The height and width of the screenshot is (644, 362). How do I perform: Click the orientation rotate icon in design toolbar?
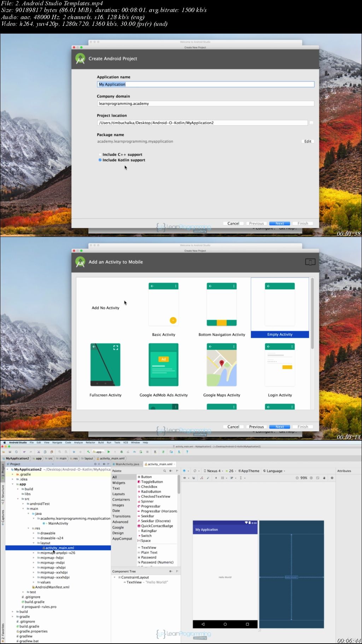coord(195,471)
